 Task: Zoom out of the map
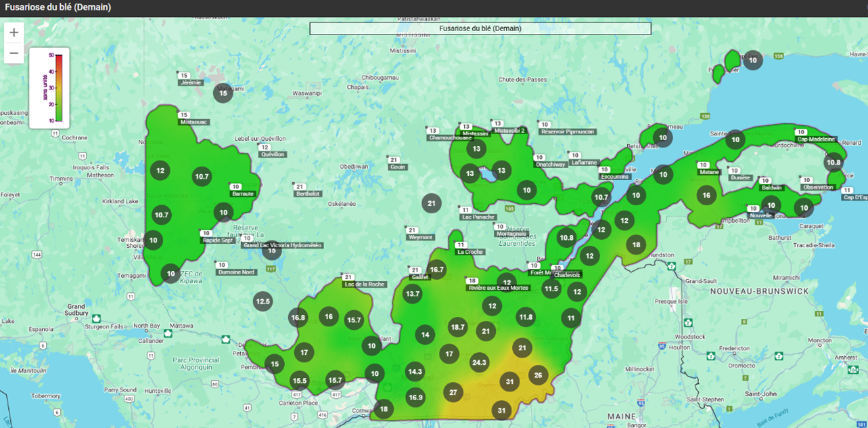click(x=14, y=53)
